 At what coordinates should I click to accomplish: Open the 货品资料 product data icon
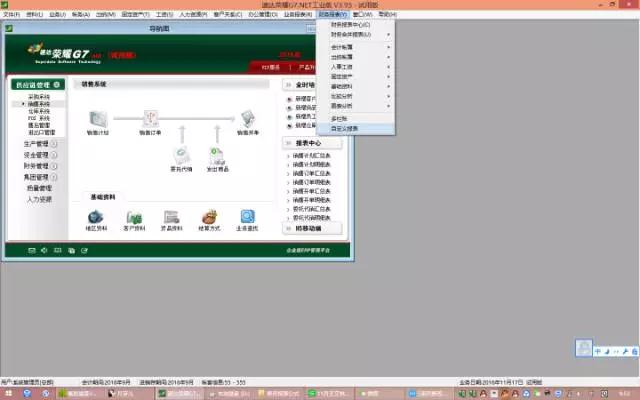[x=171, y=220]
